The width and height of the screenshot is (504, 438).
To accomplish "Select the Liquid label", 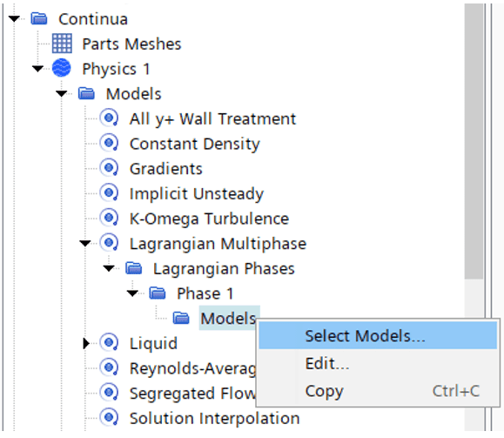I will click(x=153, y=343).
